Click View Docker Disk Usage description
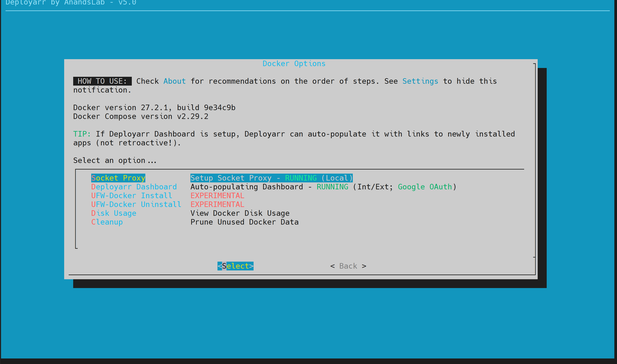Screen dimensions: 617x364 pyautogui.click(x=240, y=213)
